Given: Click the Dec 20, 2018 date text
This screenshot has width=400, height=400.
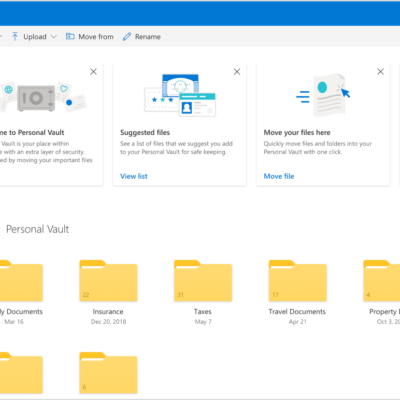Looking at the screenshot, I should [109, 322].
